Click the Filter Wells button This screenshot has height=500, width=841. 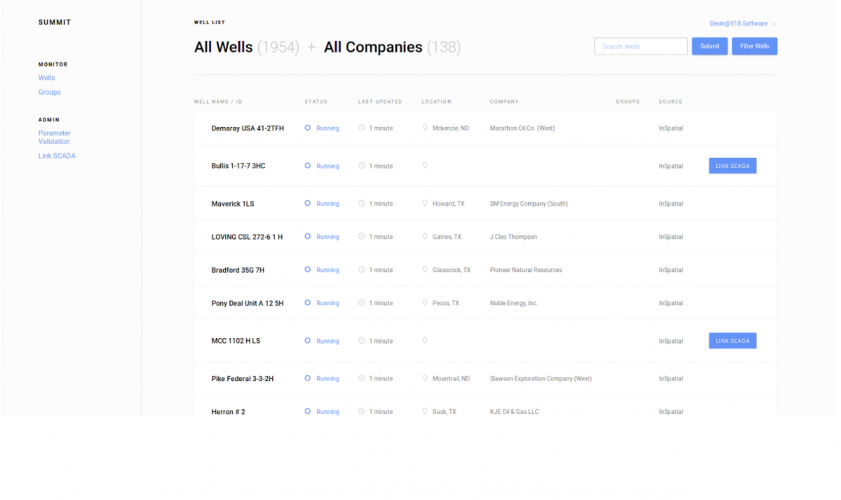(754, 46)
